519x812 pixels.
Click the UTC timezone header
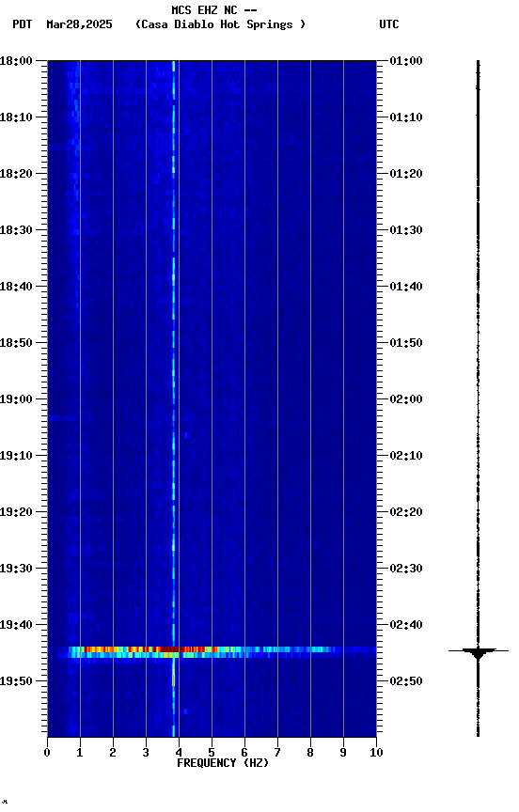(389, 24)
